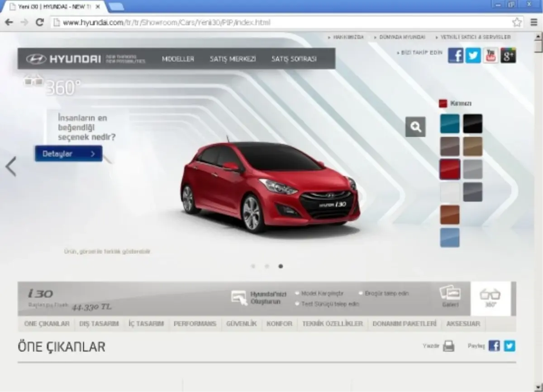Pick the black car color swatch
543x392 pixels.
click(x=472, y=124)
